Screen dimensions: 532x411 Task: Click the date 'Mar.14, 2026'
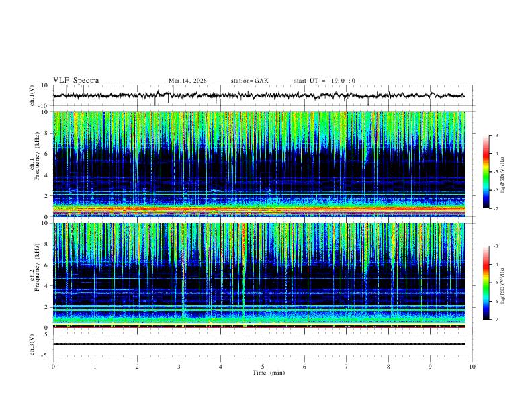(187, 81)
